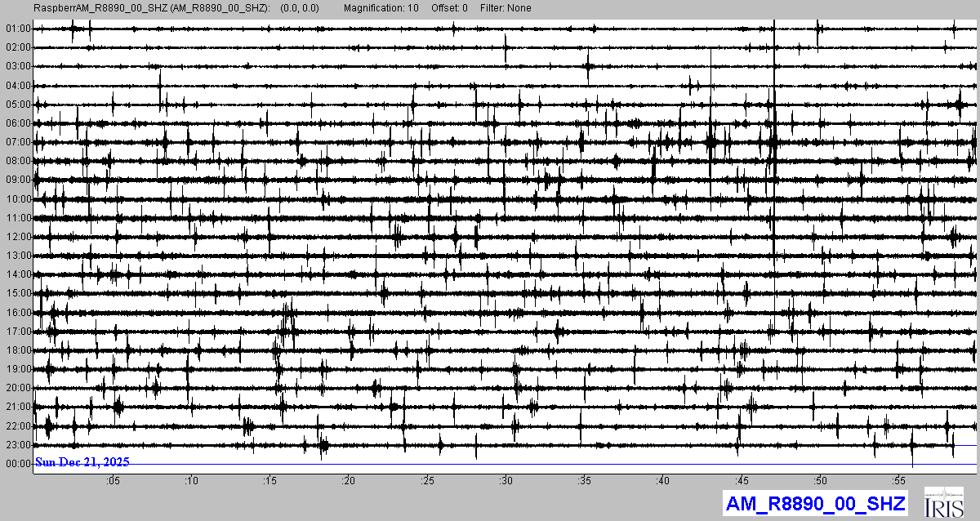The width and height of the screenshot is (980, 521).
Task: Click the :55 minute axis marker
Action: pos(898,481)
